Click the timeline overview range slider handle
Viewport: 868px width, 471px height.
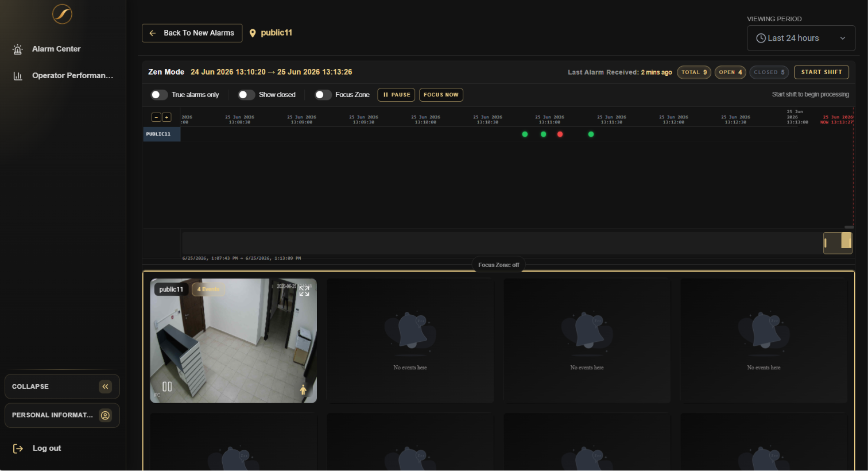click(838, 243)
